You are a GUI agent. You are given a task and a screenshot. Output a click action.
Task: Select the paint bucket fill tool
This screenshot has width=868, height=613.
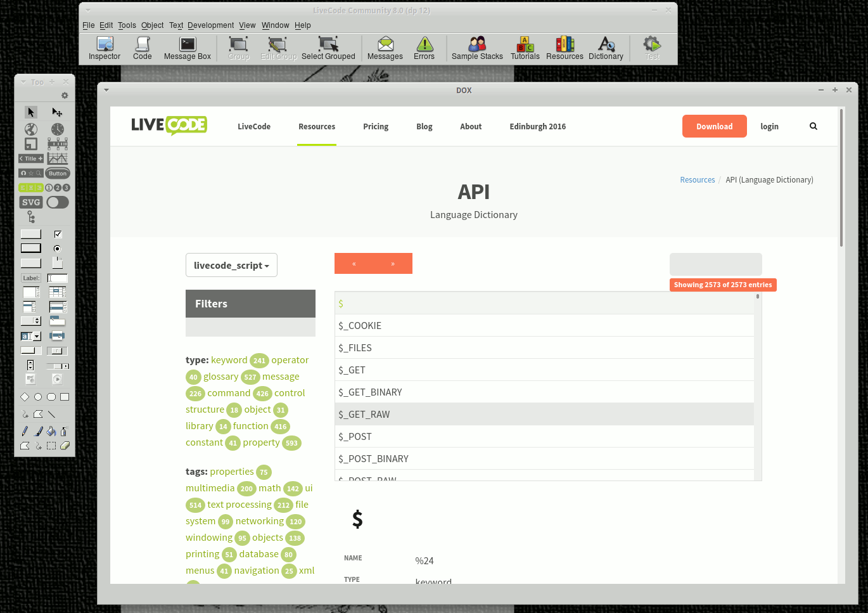click(51, 431)
